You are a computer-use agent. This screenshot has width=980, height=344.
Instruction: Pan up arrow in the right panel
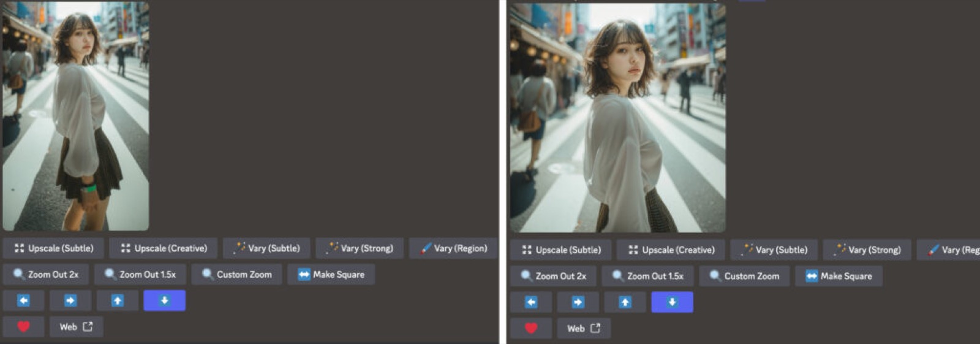tap(625, 302)
